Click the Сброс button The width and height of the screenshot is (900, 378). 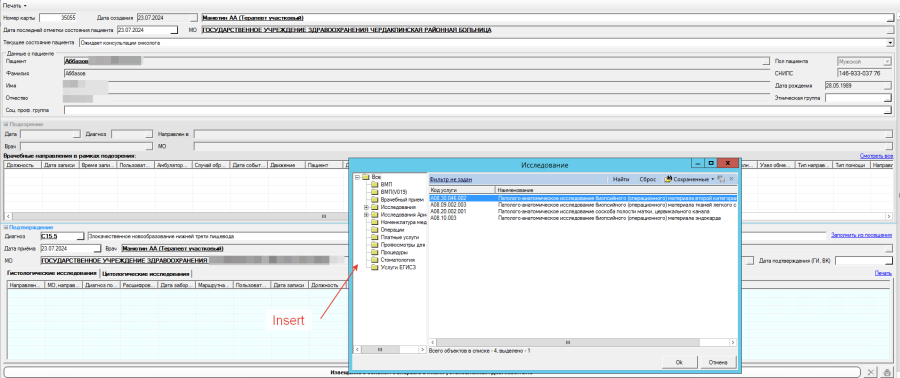click(x=647, y=179)
